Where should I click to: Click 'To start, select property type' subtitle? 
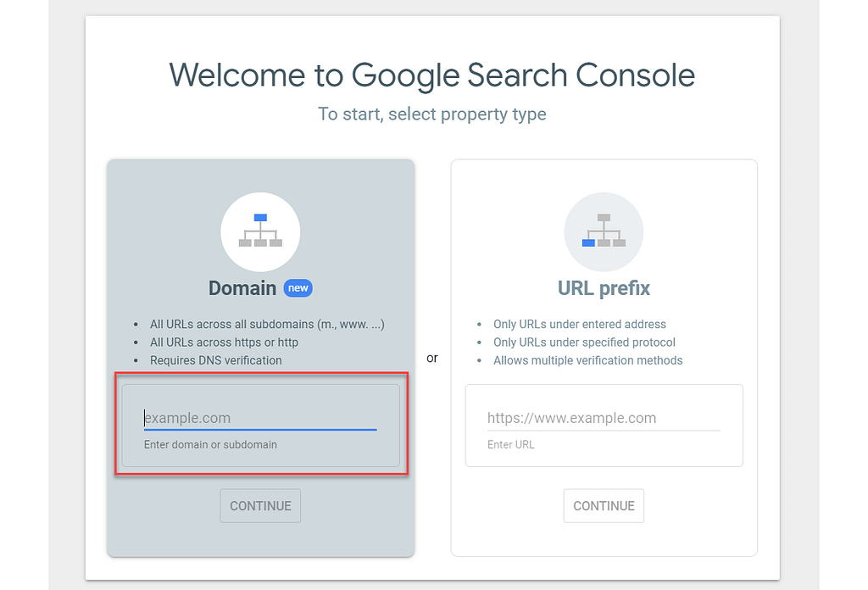click(431, 114)
